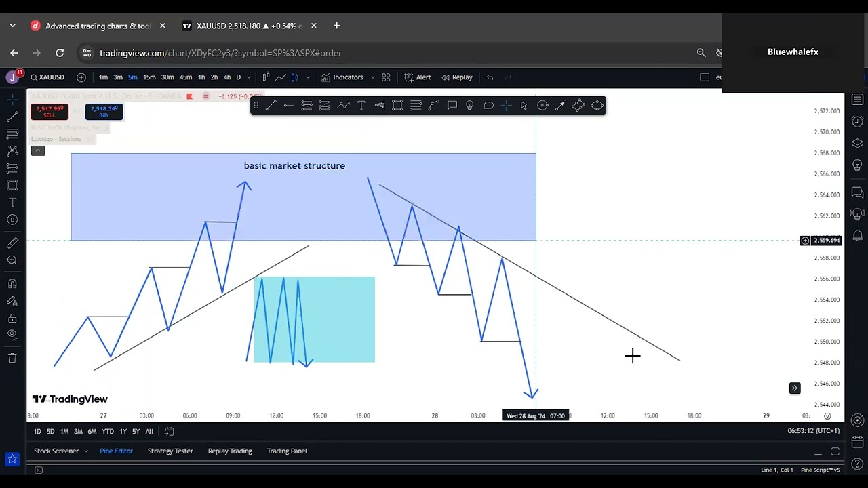Select the Zoom In tool

(x=12, y=260)
